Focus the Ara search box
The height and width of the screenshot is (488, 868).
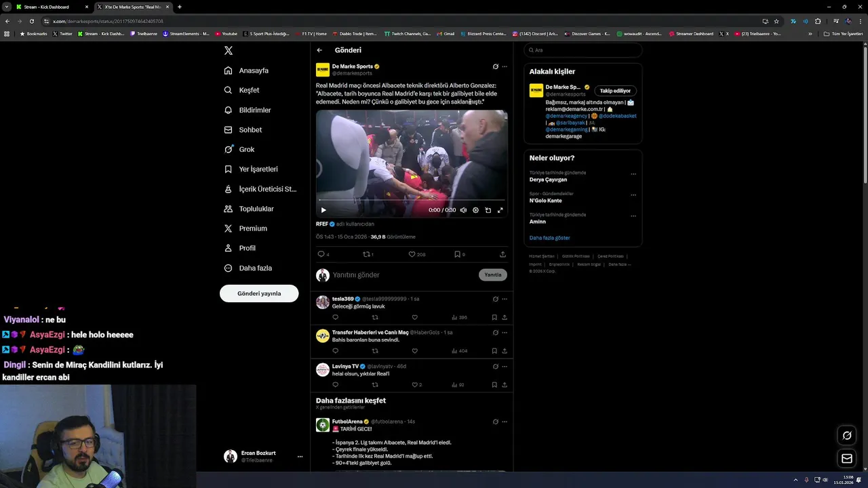click(583, 50)
